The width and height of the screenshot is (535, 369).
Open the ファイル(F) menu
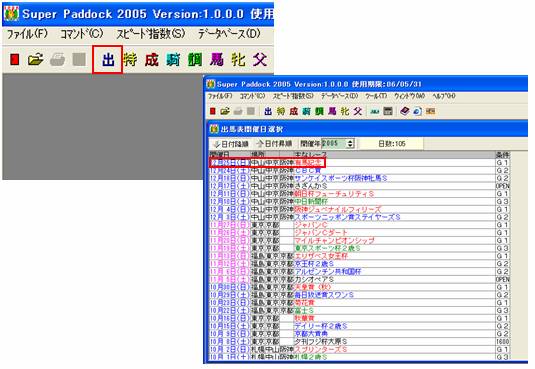27,34
